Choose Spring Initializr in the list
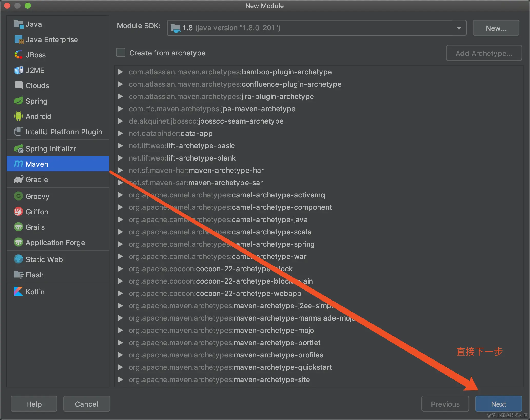The width and height of the screenshot is (530, 420). (58, 149)
